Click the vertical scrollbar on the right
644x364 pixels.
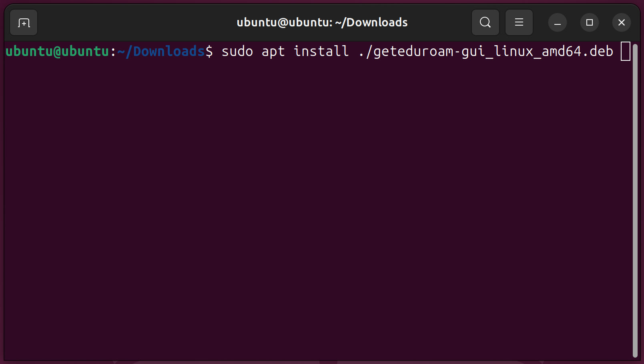(x=635, y=200)
